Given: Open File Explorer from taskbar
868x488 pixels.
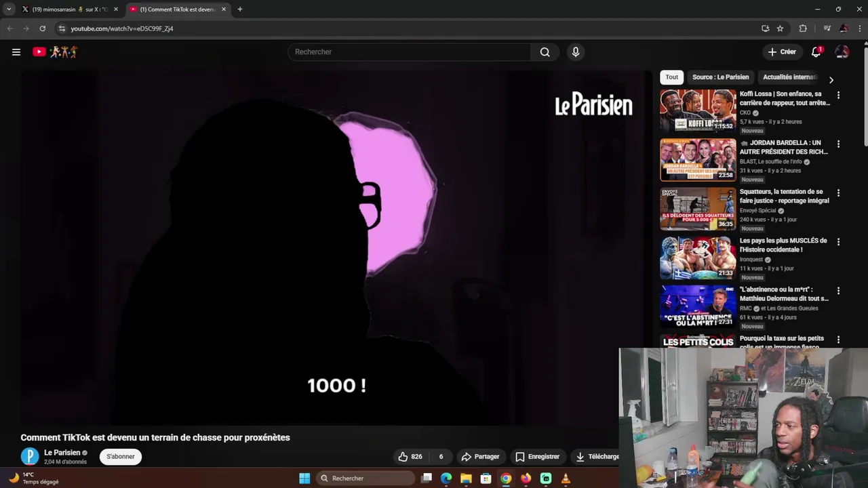Looking at the screenshot, I should [x=466, y=479].
